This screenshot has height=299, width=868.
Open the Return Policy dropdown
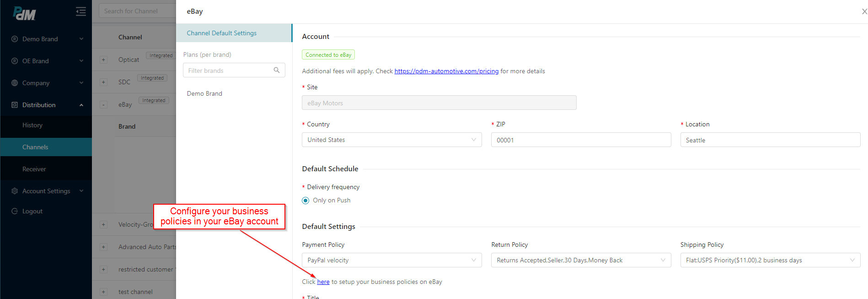[x=581, y=260]
